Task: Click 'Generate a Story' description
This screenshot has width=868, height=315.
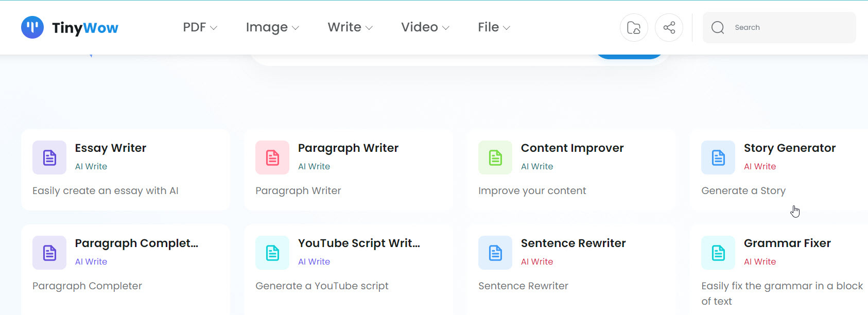Action: pyautogui.click(x=743, y=191)
